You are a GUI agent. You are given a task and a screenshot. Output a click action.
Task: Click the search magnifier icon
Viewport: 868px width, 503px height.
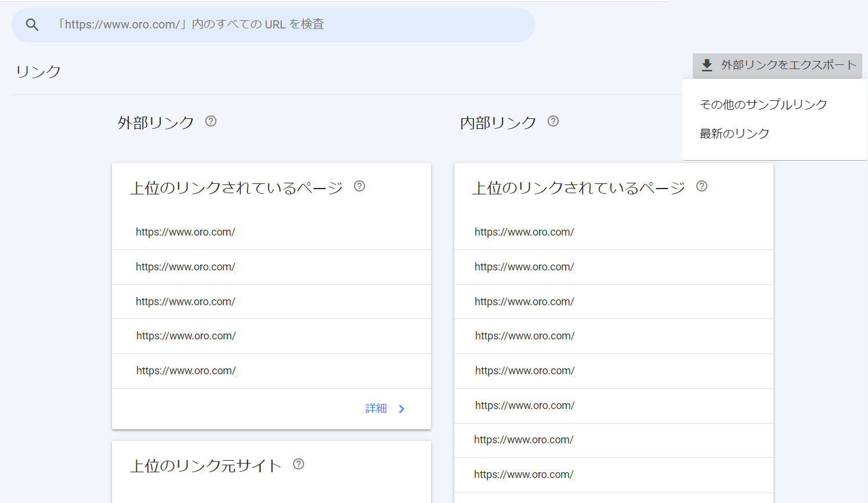click(32, 24)
